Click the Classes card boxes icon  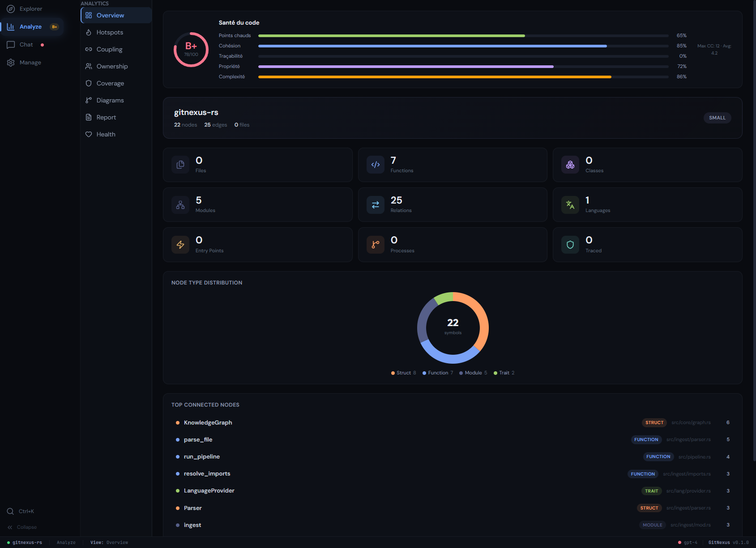click(570, 165)
